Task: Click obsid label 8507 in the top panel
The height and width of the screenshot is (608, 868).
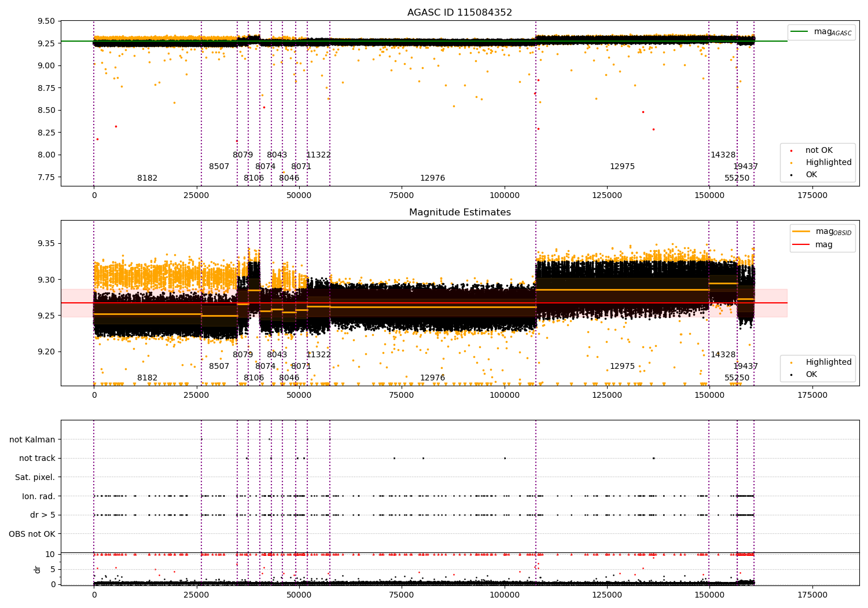Action: (x=219, y=167)
